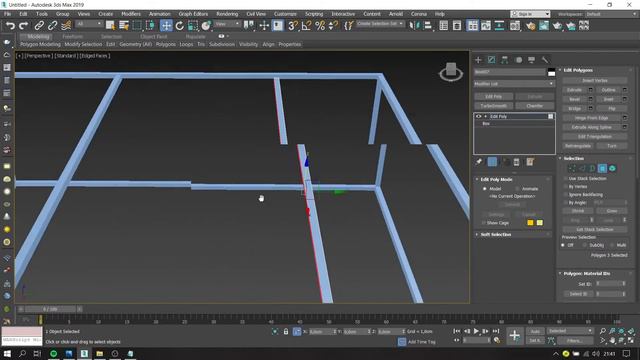Open the Modifier List dropdown
Image resolution: width=640 pixels, height=360 pixels.
pyautogui.click(x=514, y=84)
